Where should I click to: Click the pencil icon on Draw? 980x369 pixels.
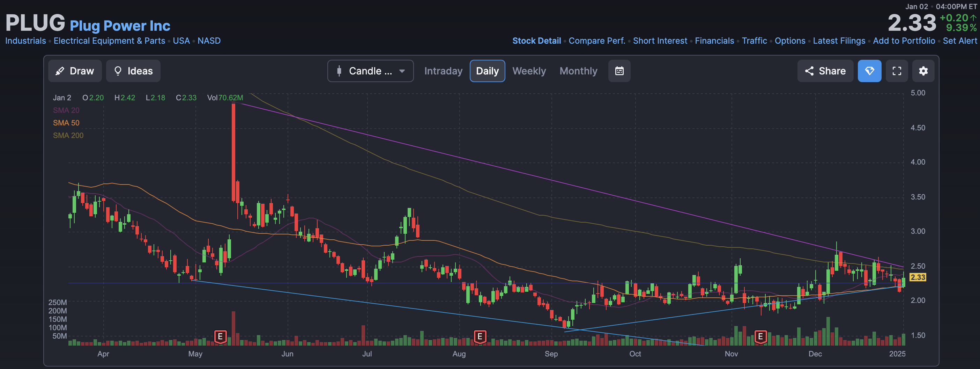coord(60,71)
